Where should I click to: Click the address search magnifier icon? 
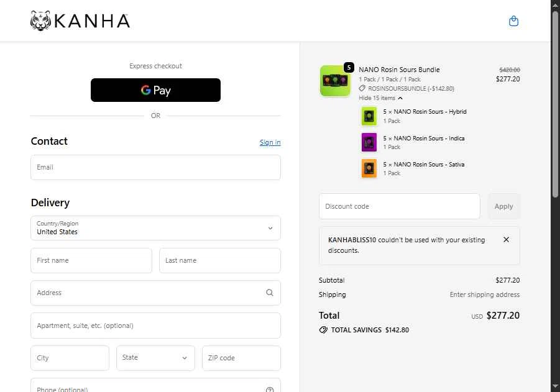point(270,293)
